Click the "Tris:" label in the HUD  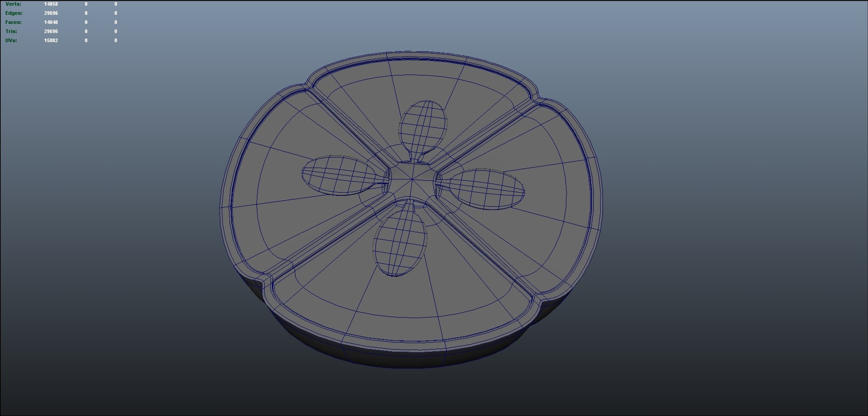11,31
